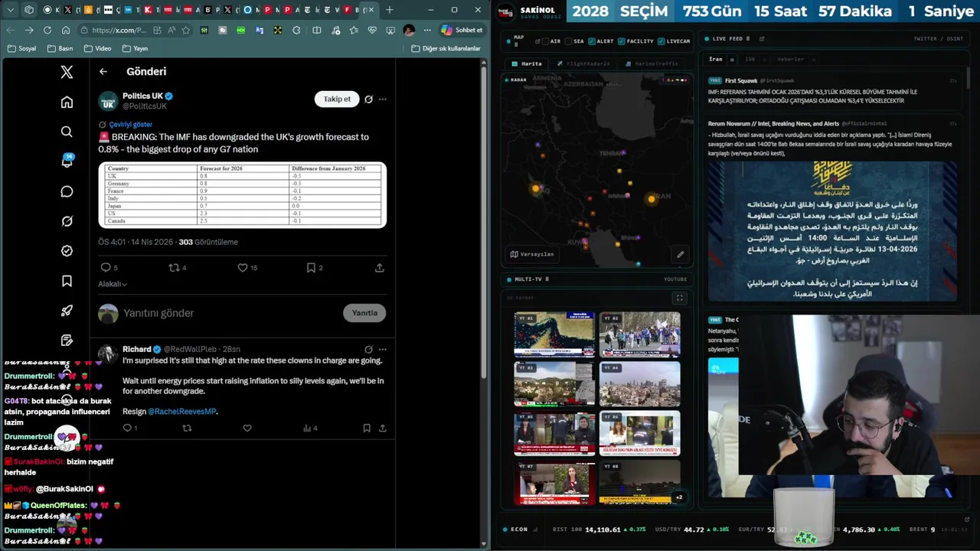Open Grok icon next to Takip et

[x=368, y=99]
